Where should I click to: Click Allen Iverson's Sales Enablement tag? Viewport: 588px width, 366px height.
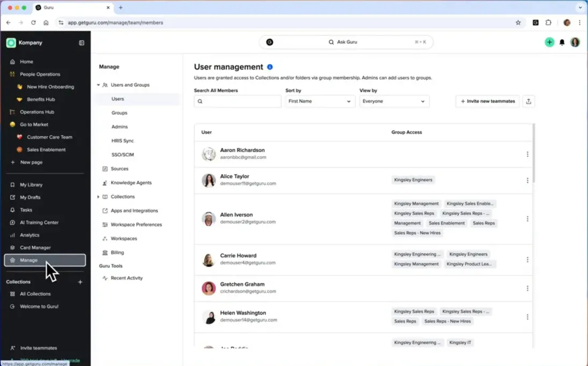(x=446, y=223)
